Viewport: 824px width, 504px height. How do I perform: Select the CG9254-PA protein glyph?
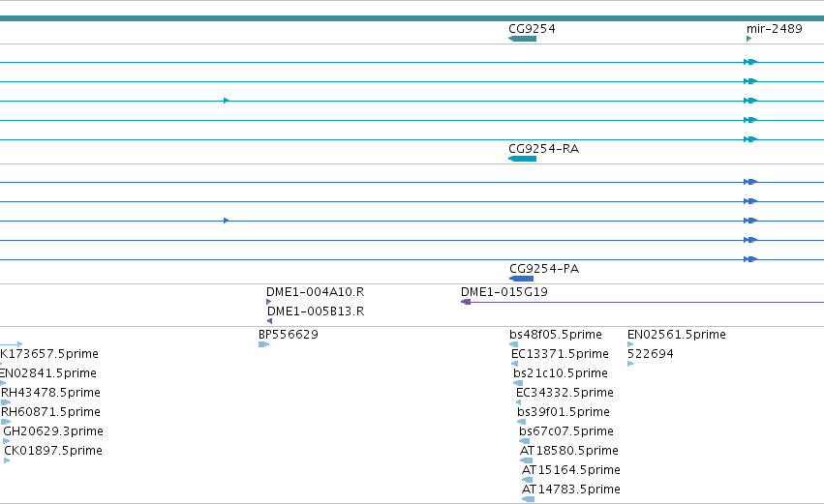521,279
